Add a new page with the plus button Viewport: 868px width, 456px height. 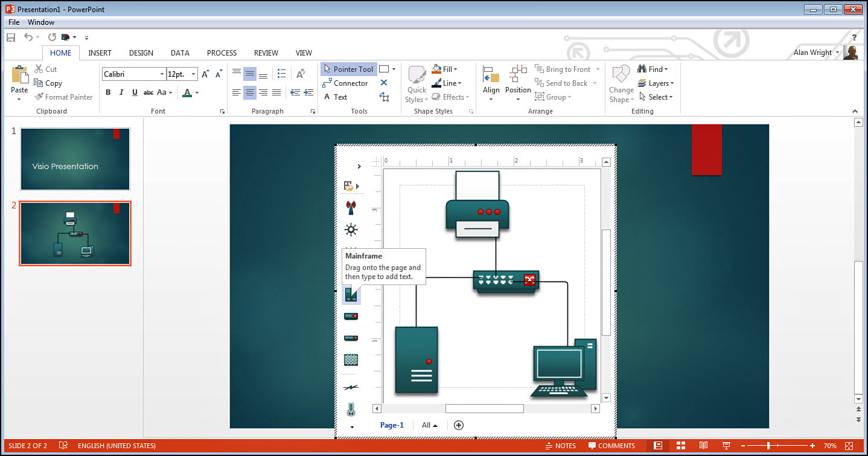click(459, 425)
